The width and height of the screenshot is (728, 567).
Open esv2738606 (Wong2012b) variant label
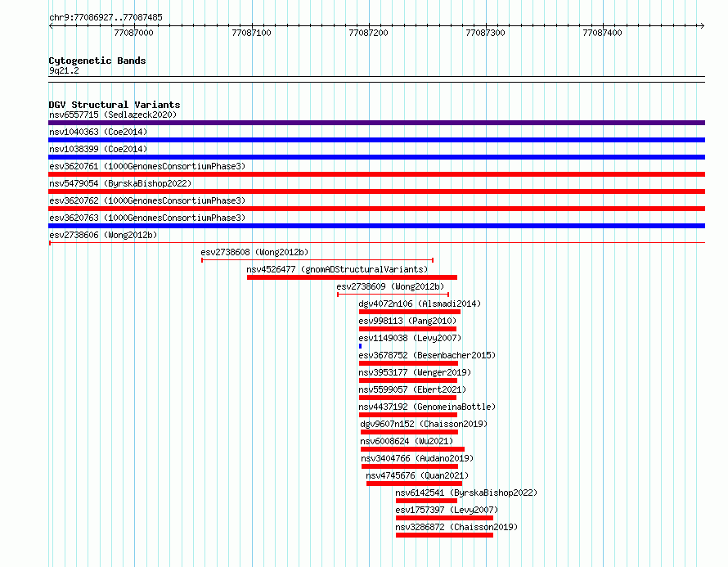[x=103, y=235]
